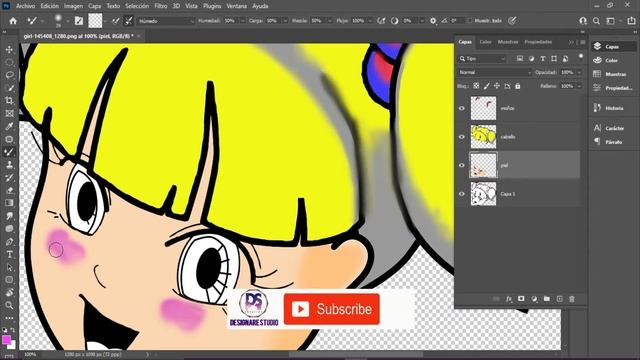Create a new group folder icon
The height and width of the screenshot is (360, 640).
547,299
